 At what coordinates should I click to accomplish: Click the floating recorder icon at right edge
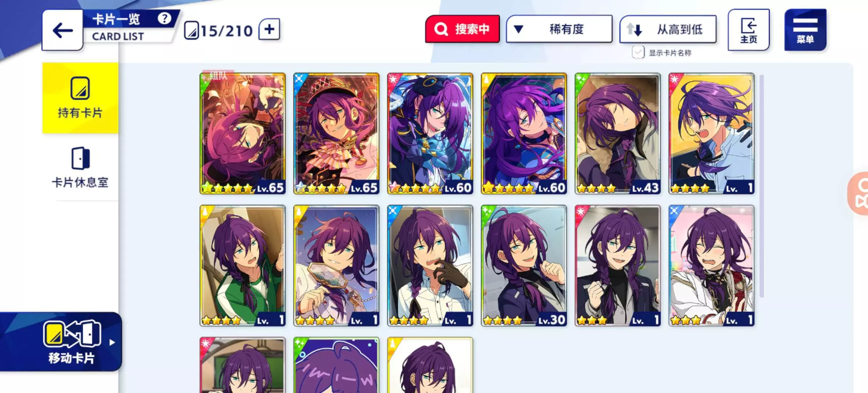(x=859, y=193)
